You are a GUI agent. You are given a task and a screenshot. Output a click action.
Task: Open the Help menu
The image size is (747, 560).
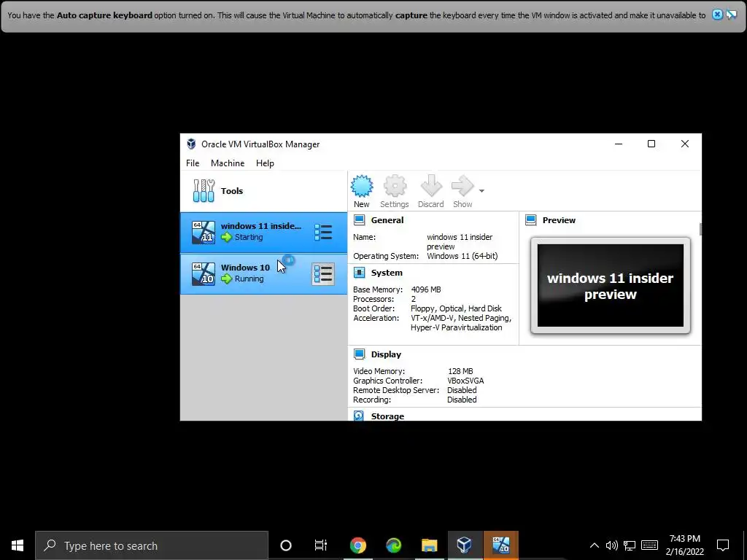click(x=265, y=163)
